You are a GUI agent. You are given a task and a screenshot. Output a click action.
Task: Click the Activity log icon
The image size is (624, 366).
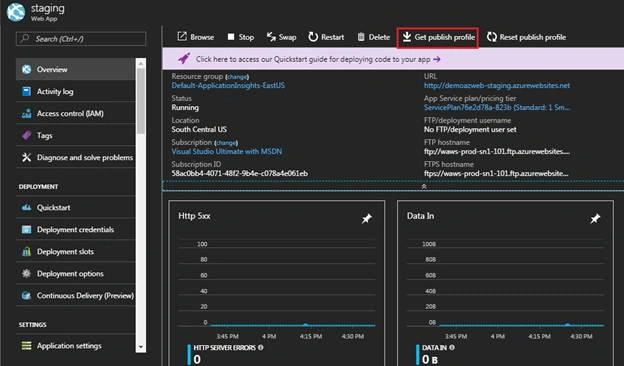pos(26,92)
